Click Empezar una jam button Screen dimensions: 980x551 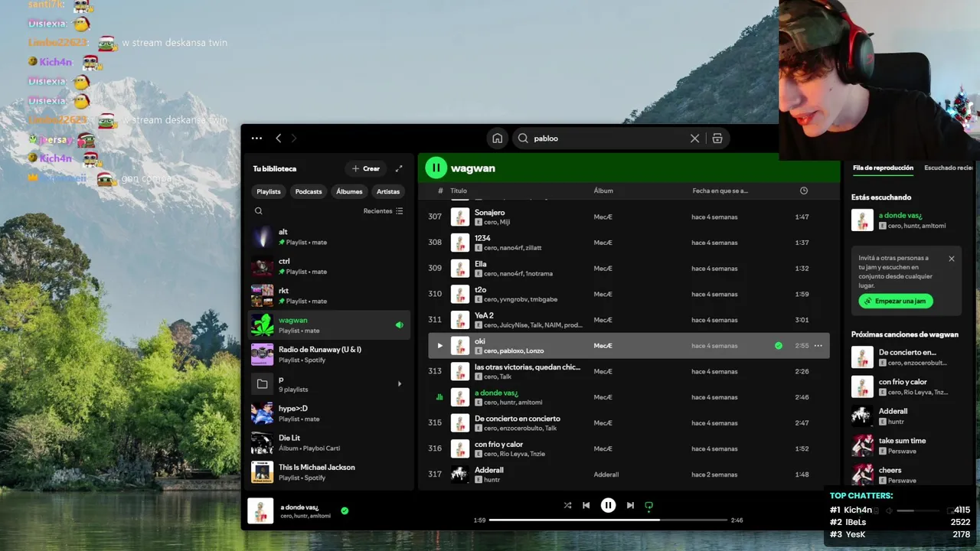pyautogui.click(x=896, y=302)
